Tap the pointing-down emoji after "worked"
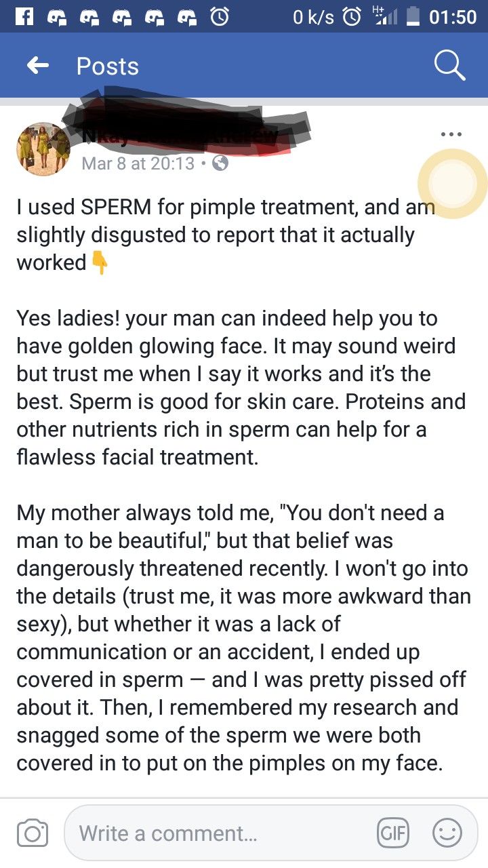 coord(99,263)
